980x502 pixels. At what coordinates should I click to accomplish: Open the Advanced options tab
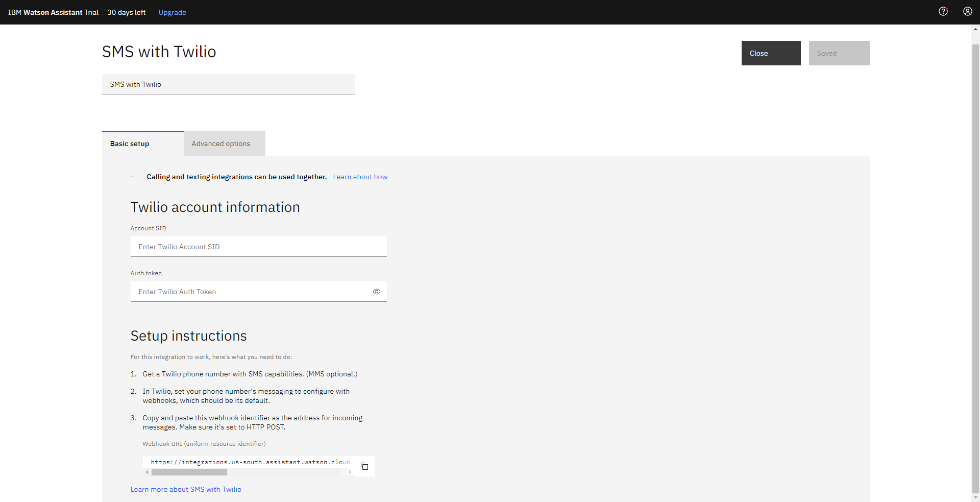pos(225,144)
